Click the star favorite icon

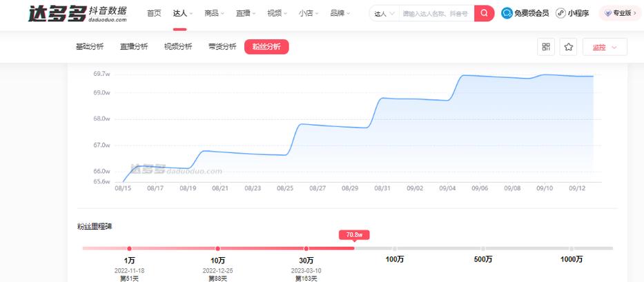point(568,47)
